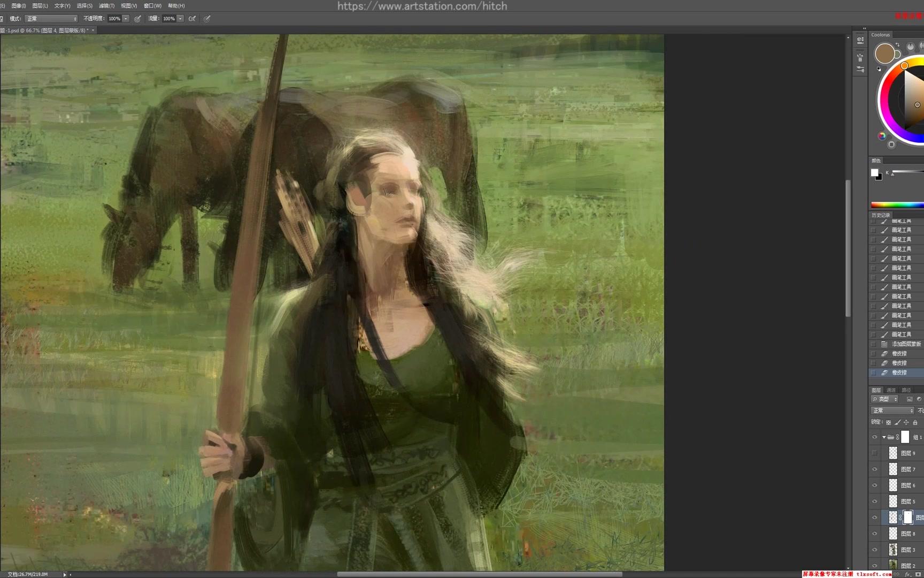Open the 帮助(H) menu
Viewport: 924px width, 578px height.
point(176,6)
